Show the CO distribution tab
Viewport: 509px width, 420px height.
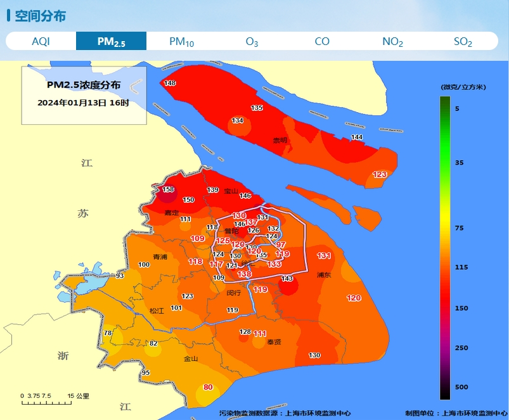point(322,41)
